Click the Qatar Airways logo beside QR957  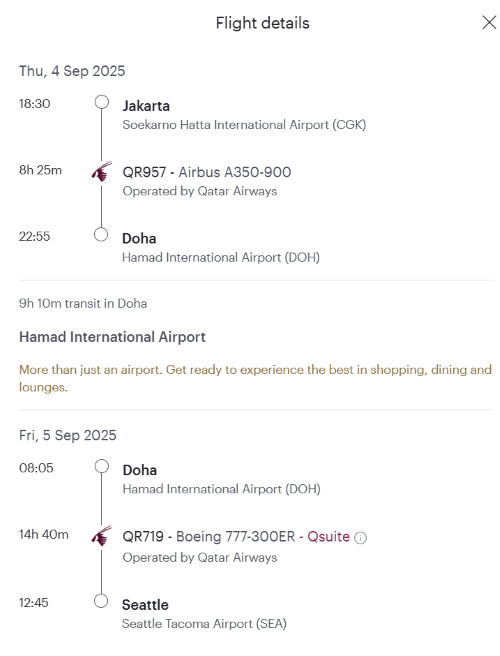102,172
